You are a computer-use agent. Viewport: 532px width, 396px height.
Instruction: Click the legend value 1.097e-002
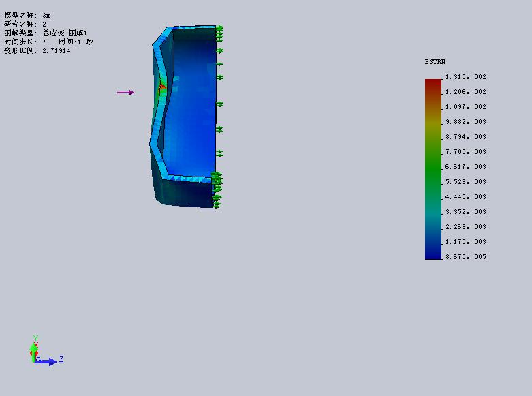[x=465, y=106]
